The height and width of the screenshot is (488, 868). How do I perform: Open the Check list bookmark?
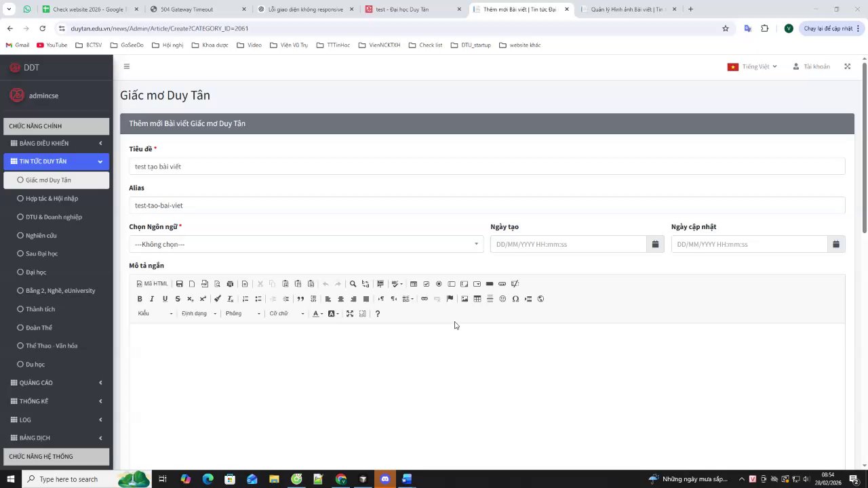[425, 45]
